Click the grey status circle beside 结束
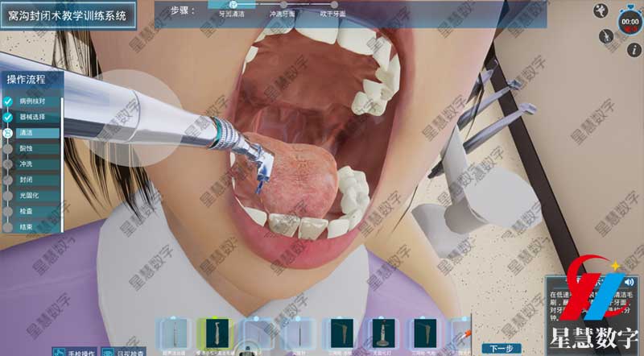 pyautogui.click(x=8, y=227)
